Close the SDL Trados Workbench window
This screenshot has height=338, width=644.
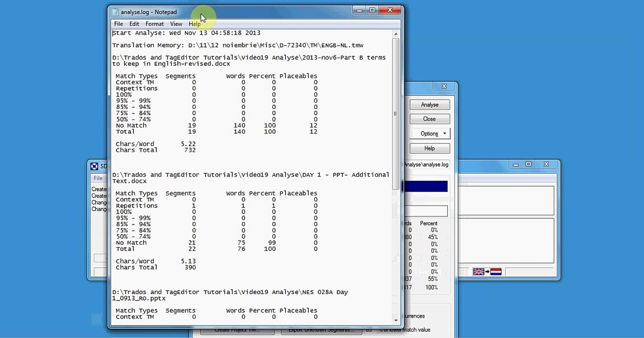[546, 164]
